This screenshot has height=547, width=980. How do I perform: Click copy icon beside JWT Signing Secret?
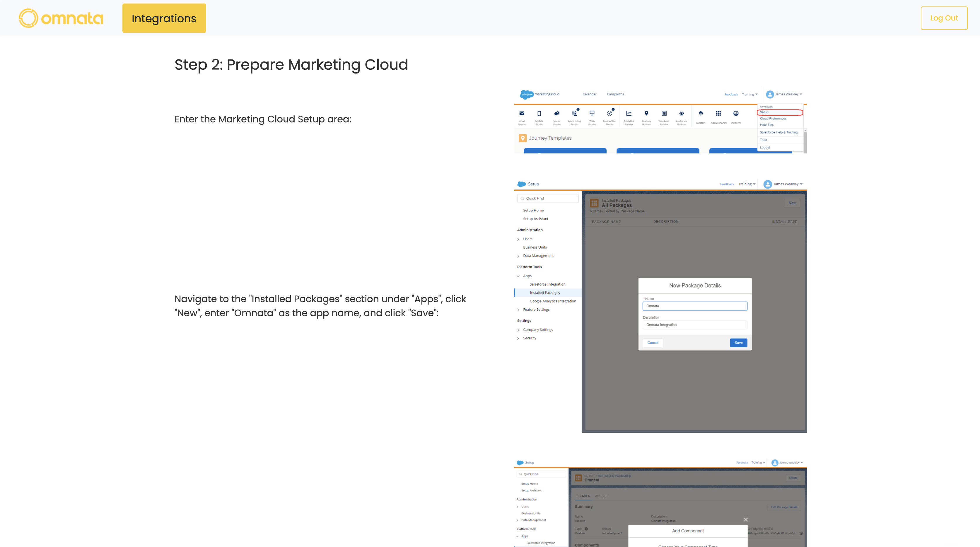tap(801, 534)
